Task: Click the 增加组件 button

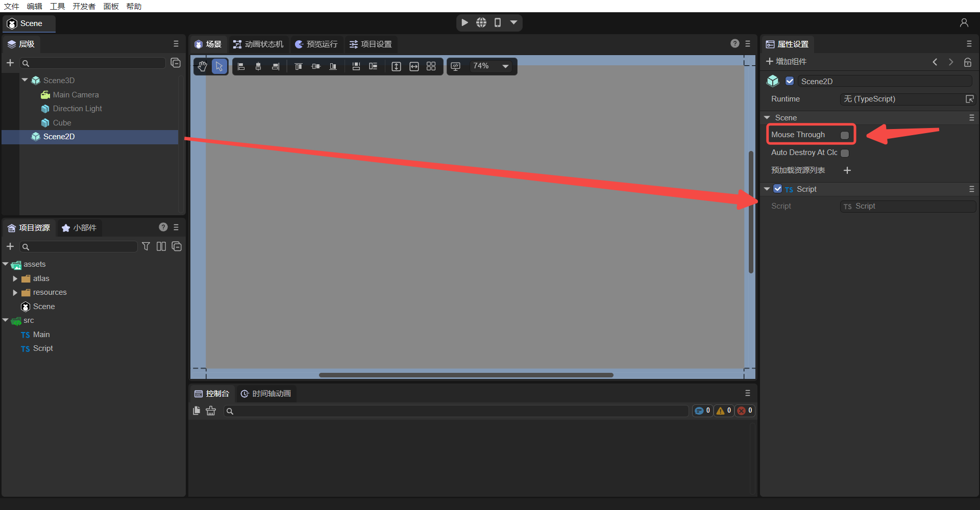Action: click(787, 62)
